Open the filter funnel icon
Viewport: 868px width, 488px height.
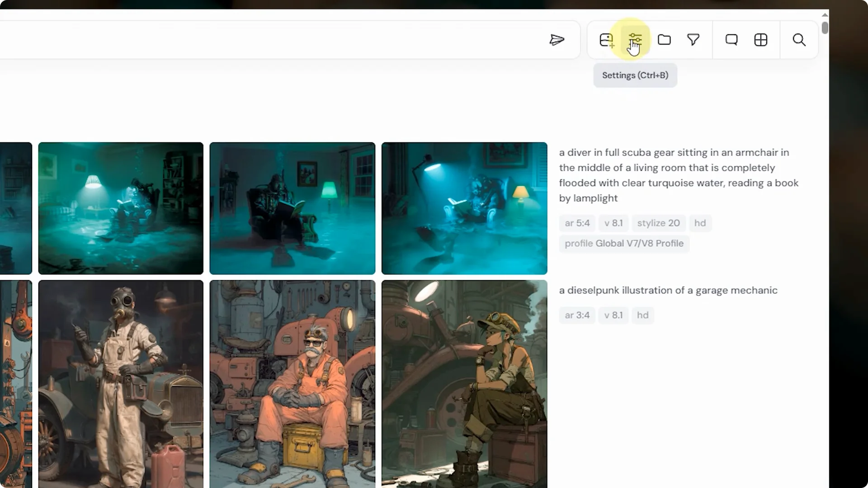[693, 40]
